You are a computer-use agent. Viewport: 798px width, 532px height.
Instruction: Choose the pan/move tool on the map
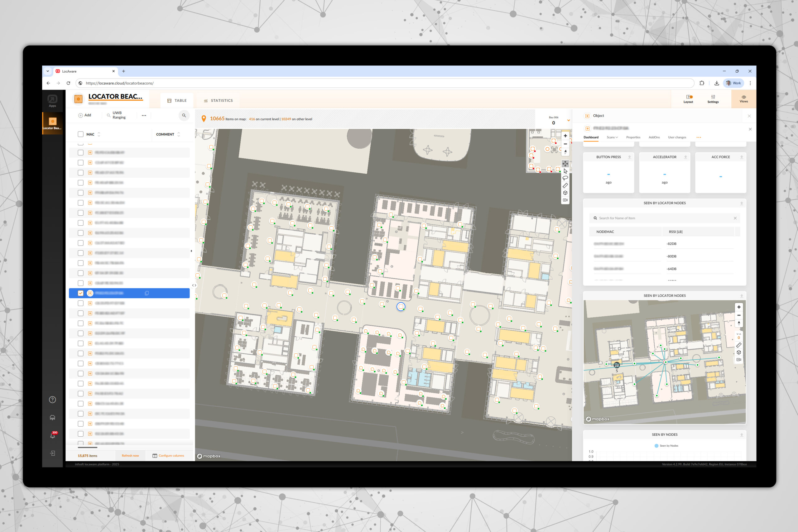(565, 164)
